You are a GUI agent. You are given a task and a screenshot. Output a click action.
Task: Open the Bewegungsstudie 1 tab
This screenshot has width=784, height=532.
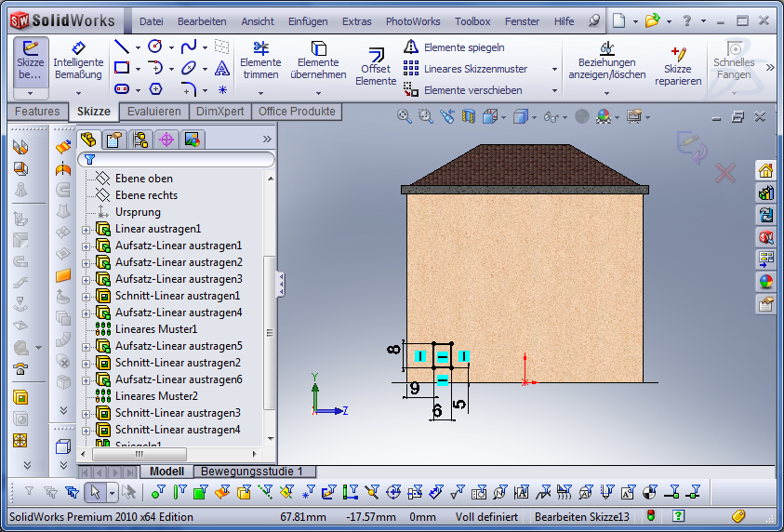point(252,472)
